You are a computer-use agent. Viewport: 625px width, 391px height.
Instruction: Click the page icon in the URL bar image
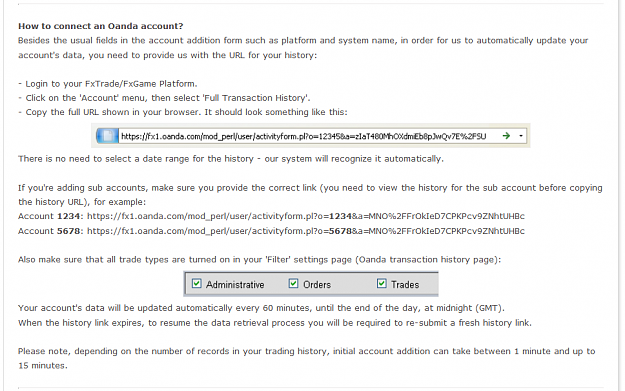point(107,136)
